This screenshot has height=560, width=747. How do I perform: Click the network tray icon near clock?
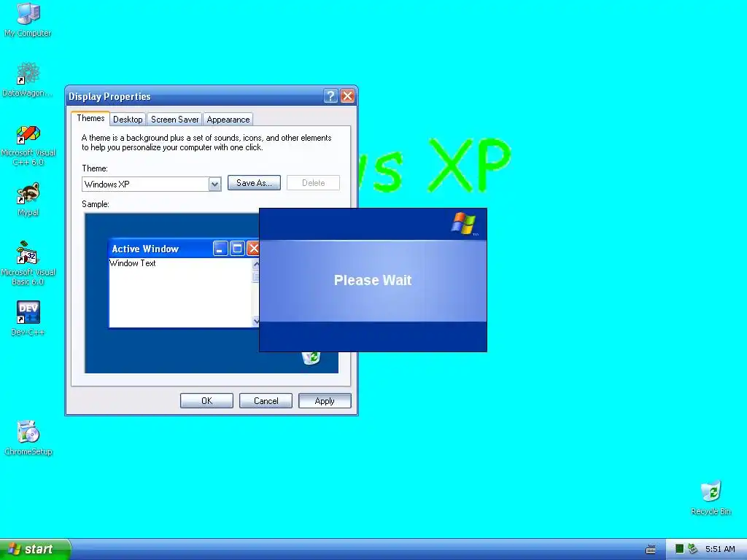693,549
